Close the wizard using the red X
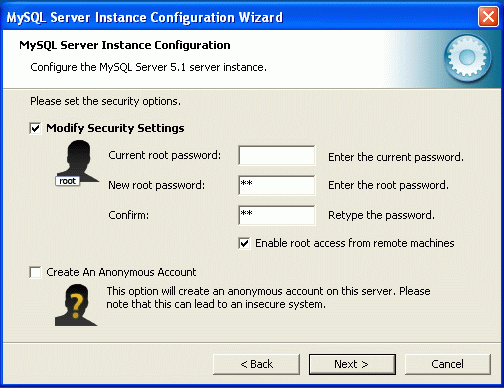 pyautogui.click(x=488, y=16)
